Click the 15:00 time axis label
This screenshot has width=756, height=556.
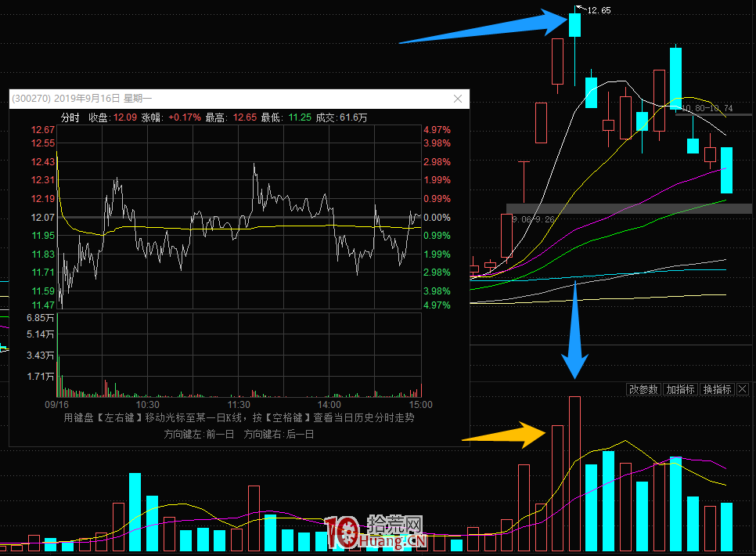click(x=420, y=404)
